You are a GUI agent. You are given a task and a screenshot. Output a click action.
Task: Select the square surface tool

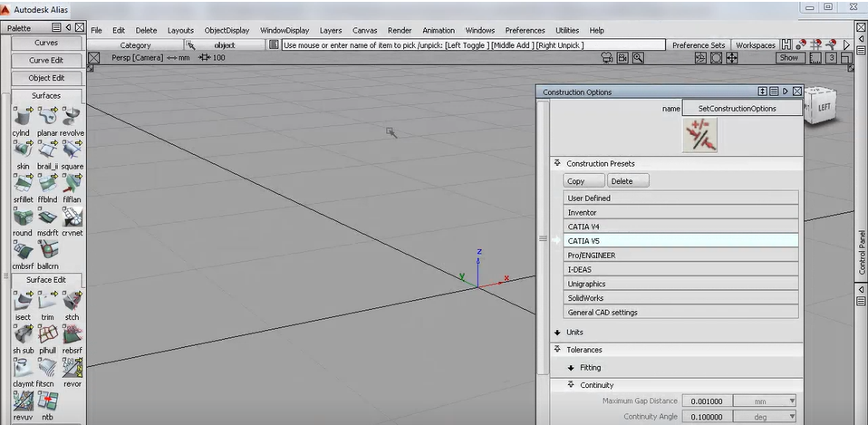[72, 150]
